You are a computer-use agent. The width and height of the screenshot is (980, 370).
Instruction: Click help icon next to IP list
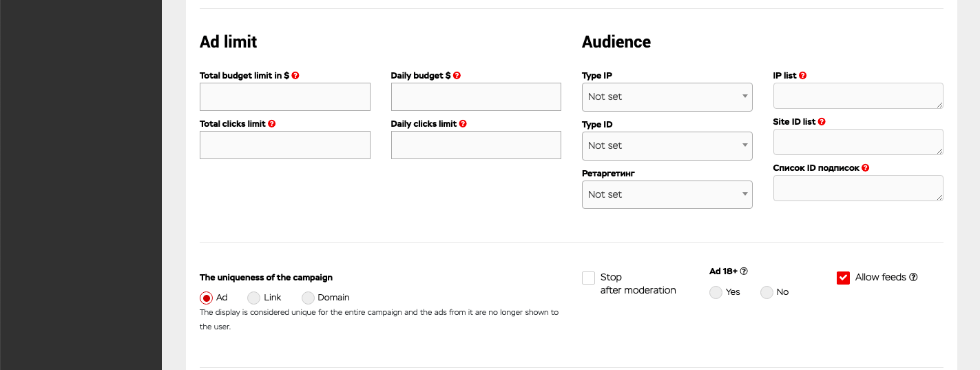pos(803,76)
